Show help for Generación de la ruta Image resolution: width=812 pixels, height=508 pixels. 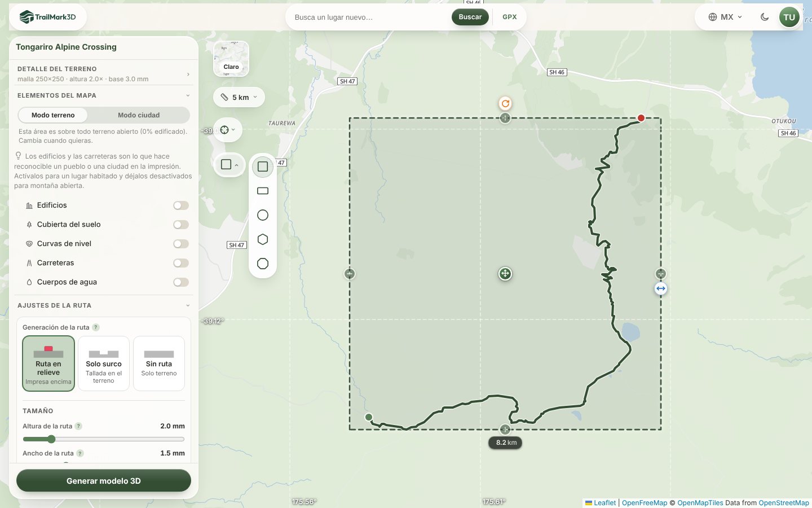click(96, 327)
